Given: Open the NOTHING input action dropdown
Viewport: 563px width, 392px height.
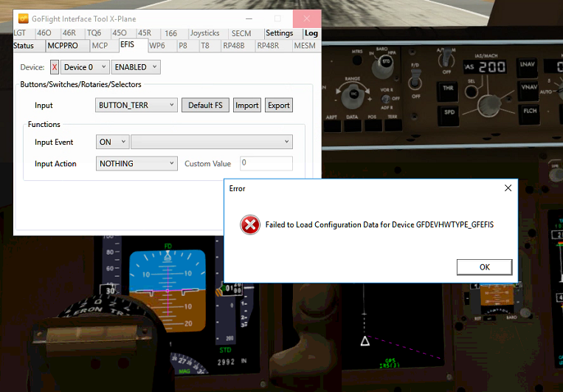Looking at the screenshot, I should (x=137, y=164).
